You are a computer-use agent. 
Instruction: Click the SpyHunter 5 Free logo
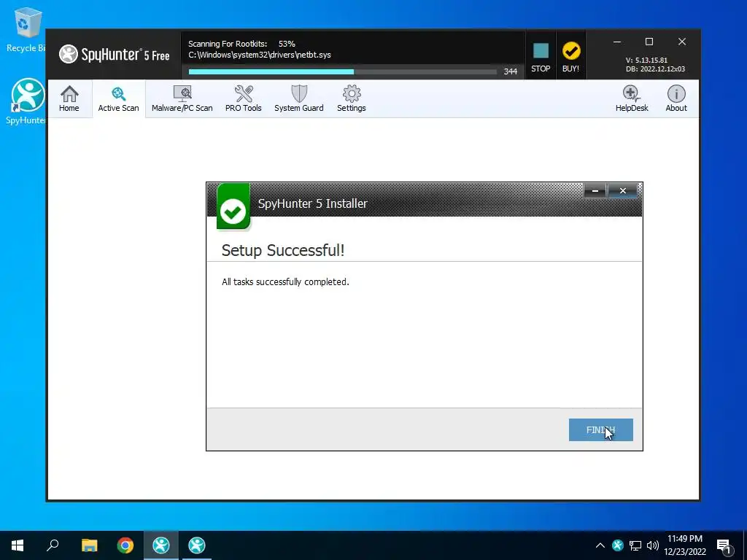[x=115, y=55]
